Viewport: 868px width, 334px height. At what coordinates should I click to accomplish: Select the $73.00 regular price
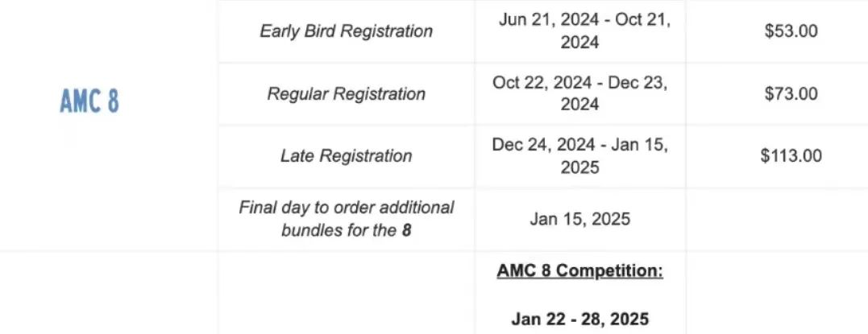[x=791, y=93]
